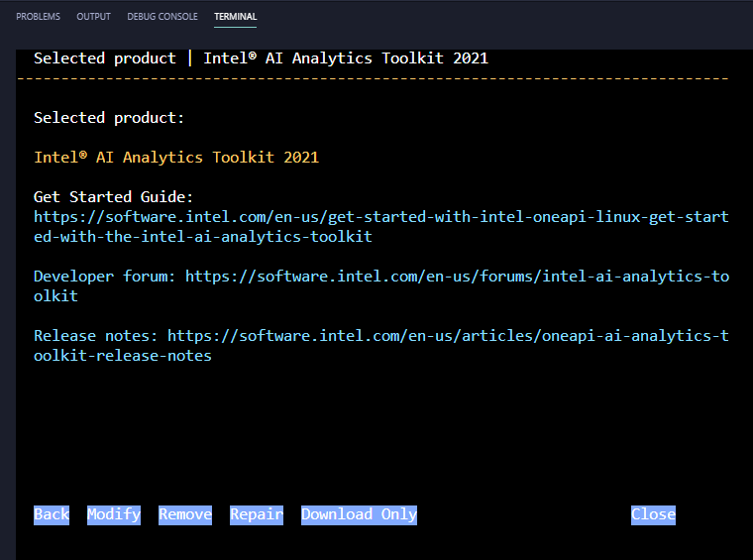Click orange 'Intel® AI Analytics Toolkit 2021' text
Viewport: 753px width, 560px height.
(176, 157)
